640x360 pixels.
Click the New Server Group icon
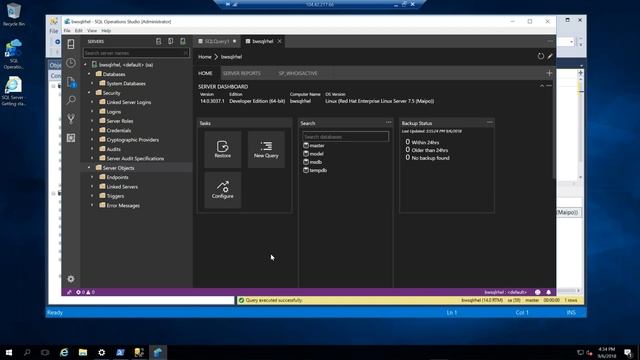coord(171,41)
